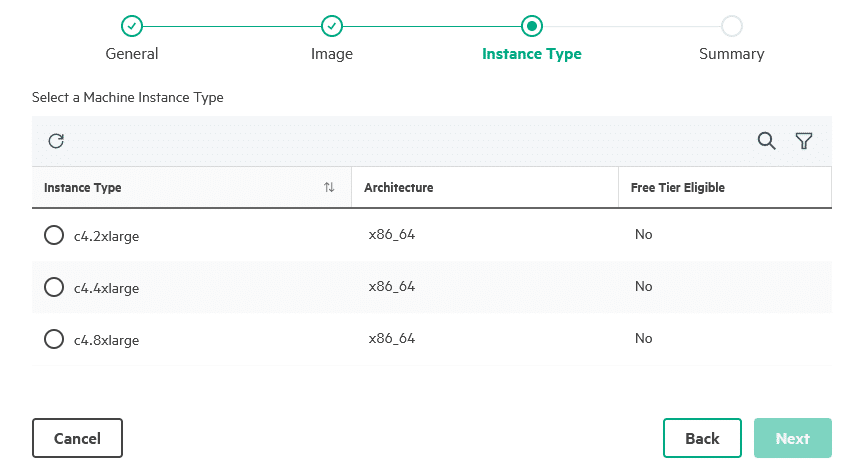Click the Cancel button
This screenshot has height=473, width=864.
77,438
